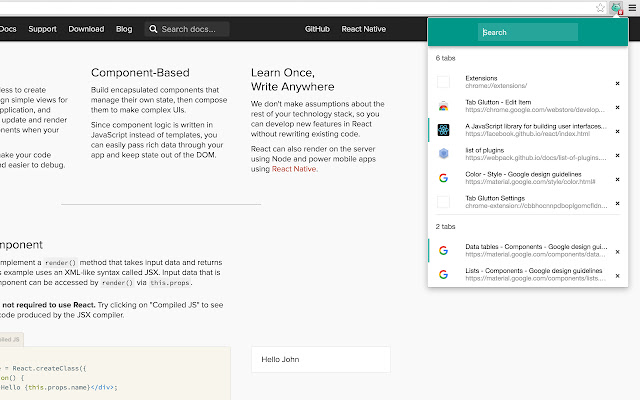Close the list of plugins tab
Screen dimensions: 640x400
tap(618, 156)
